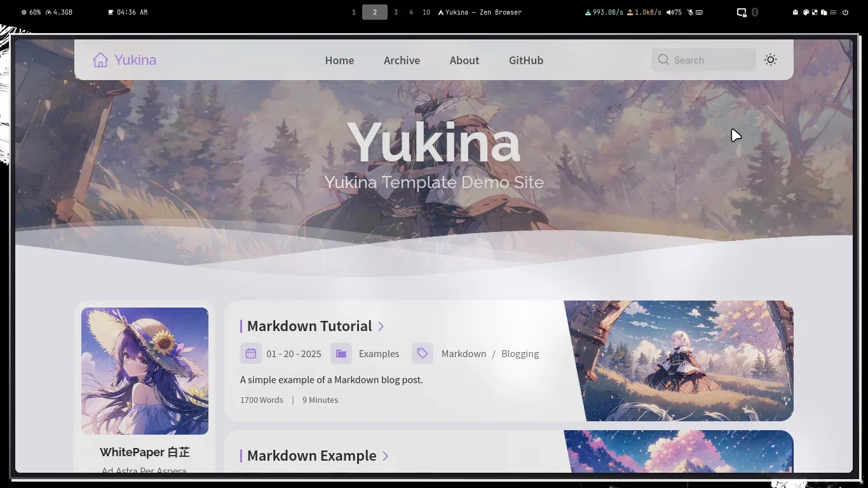Open the chevron next to Markdown Example

385,456
